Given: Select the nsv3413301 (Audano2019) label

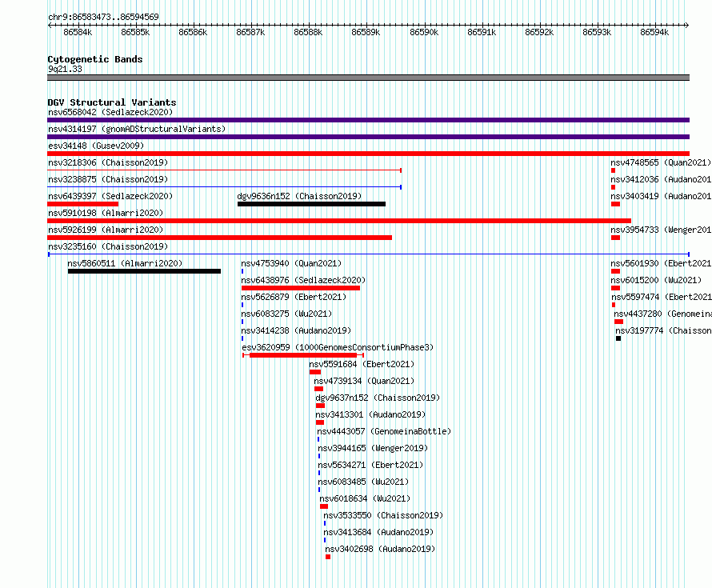Looking at the screenshot, I should [x=370, y=414].
